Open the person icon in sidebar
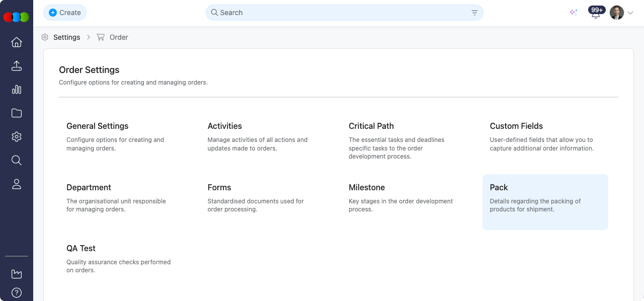Screen dimensions: 644x301 [x=17, y=184]
